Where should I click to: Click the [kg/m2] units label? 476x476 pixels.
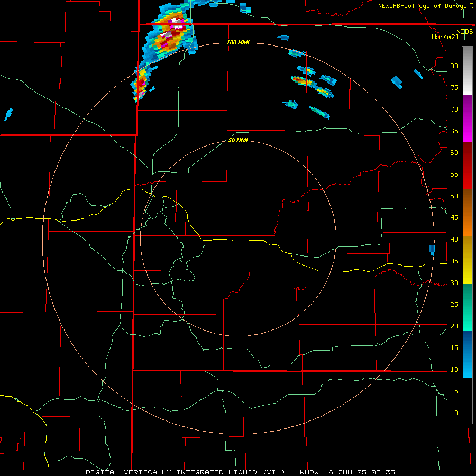[x=445, y=37]
